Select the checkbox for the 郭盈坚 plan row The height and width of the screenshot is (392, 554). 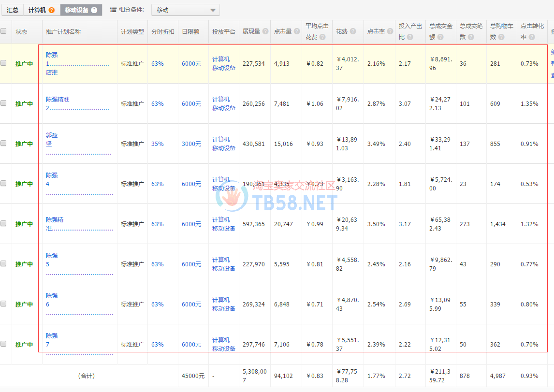pyautogui.click(x=4, y=144)
